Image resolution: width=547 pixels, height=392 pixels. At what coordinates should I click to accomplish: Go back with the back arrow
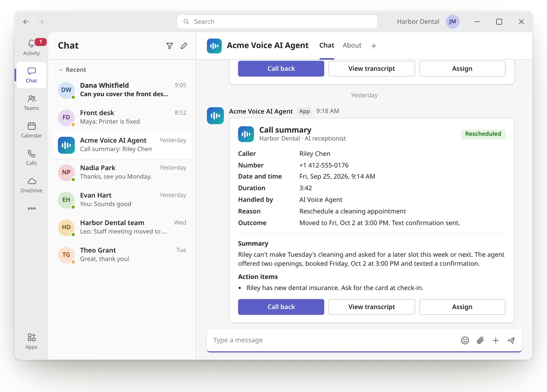tap(26, 22)
